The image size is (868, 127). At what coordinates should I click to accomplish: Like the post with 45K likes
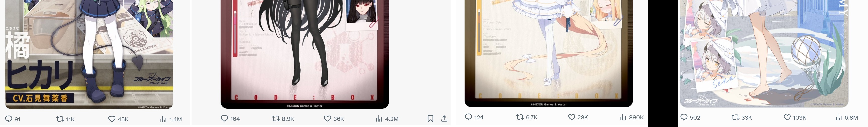pos(118,119)
